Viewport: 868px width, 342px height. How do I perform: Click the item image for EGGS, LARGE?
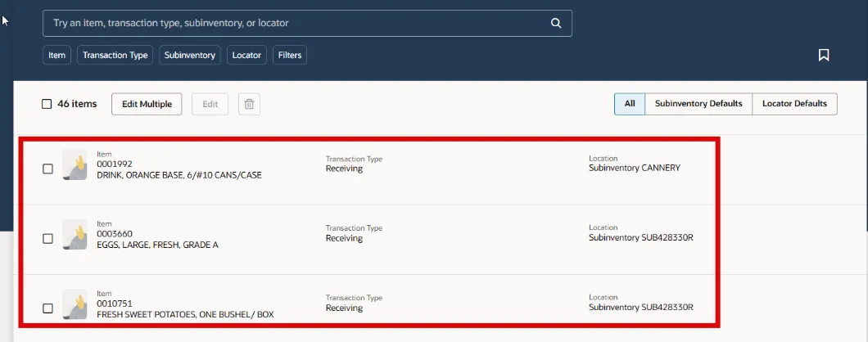[x=75, y=235]
